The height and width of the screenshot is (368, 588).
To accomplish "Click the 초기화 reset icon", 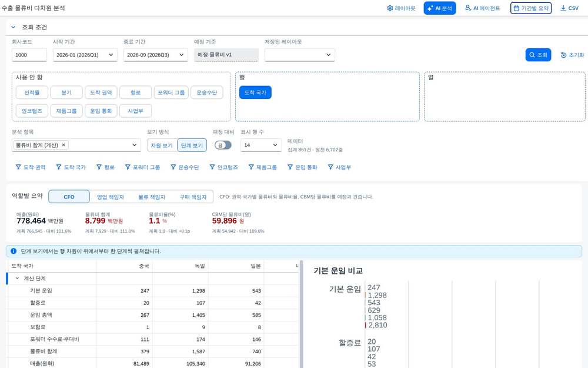I will 563,55.
